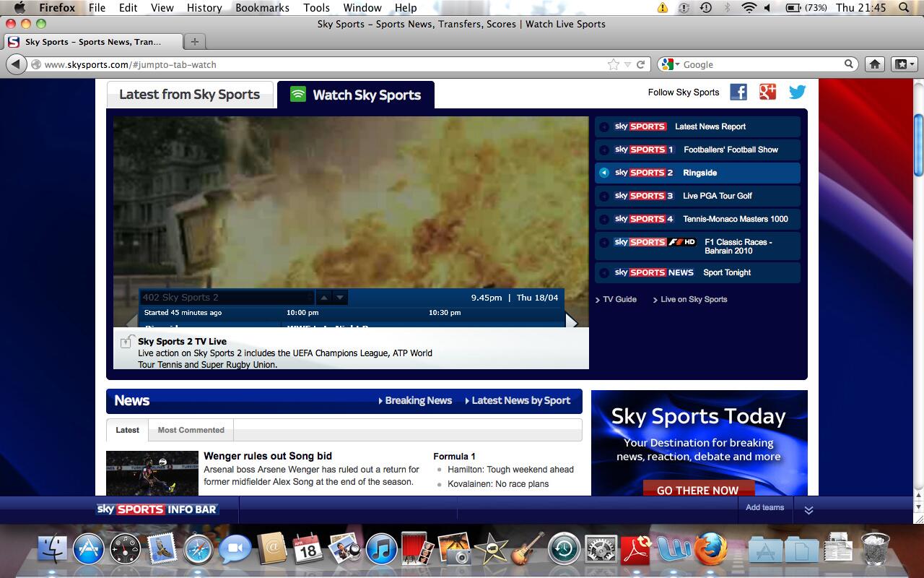Focus the URL address field
The image size is (924, 578).
click(x=325, y=64)
